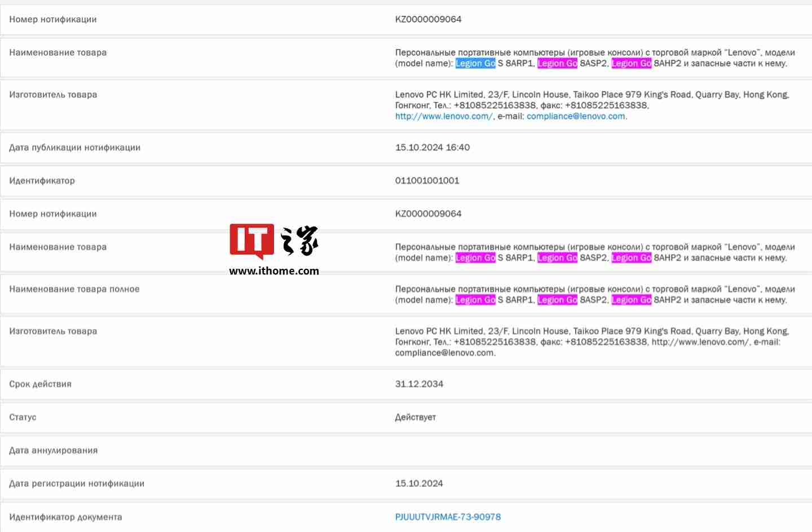Click the status value "Действует"

tap(416, 418)
